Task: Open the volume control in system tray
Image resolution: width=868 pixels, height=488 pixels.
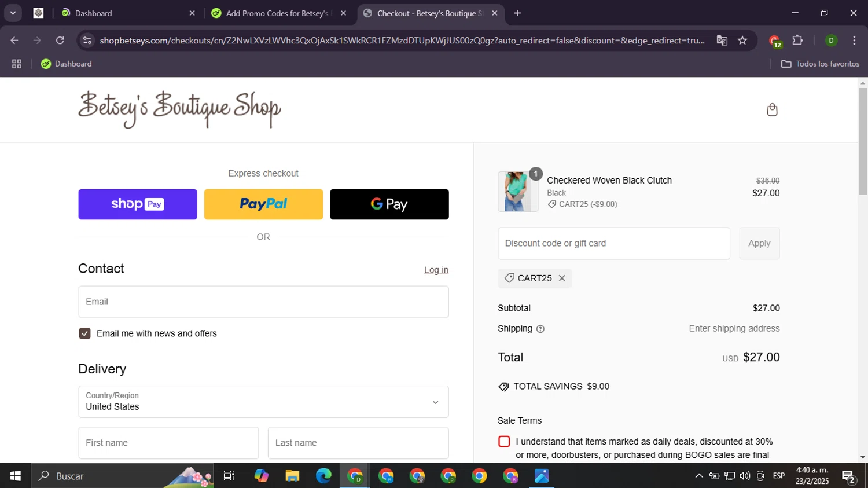Action: 745,476
